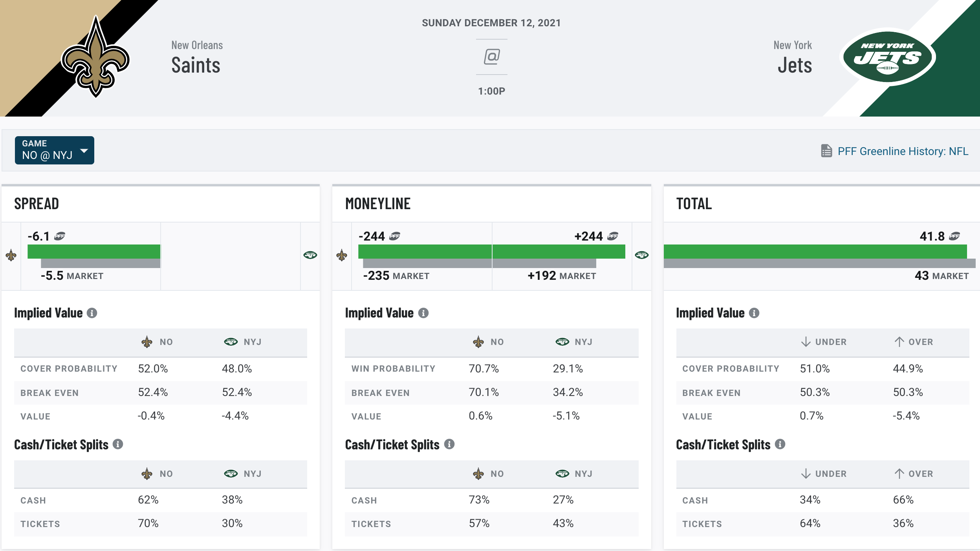Click the -235 MARKET moneyline value
This screenshot has width=980, height=551.
click(396, 275)
